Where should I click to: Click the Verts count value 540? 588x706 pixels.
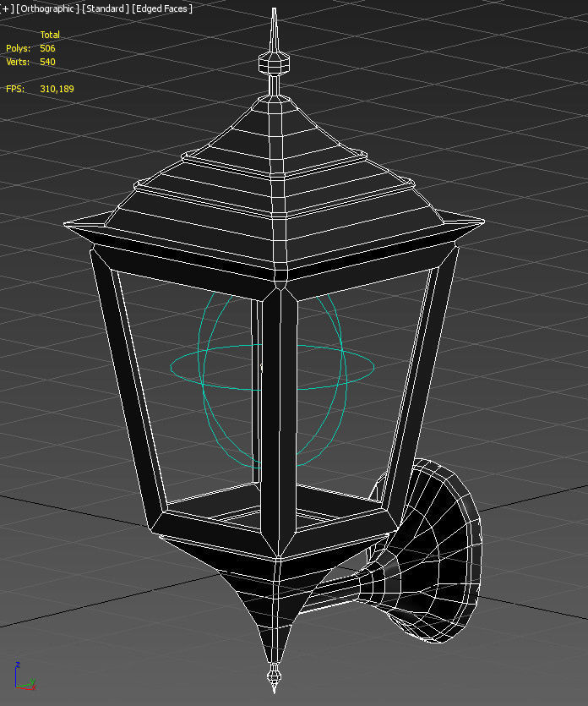point(47,62)
